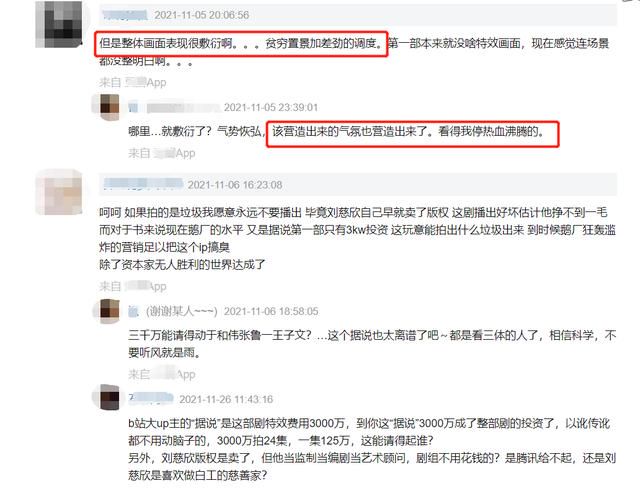This screenshot has height=491, width=640.
Task: Open the username before 2021-11-06 16:23:08
Action: coord(142,184)
